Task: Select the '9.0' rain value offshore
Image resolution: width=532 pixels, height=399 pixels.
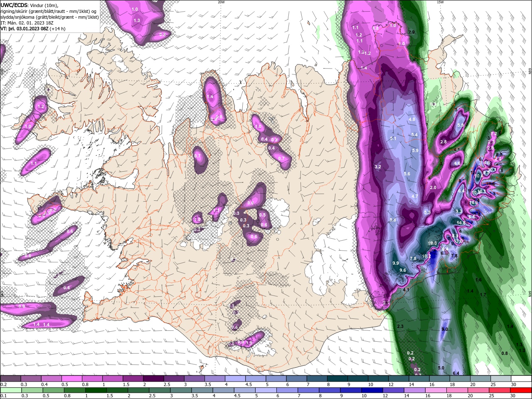Action: coord(444,329)
